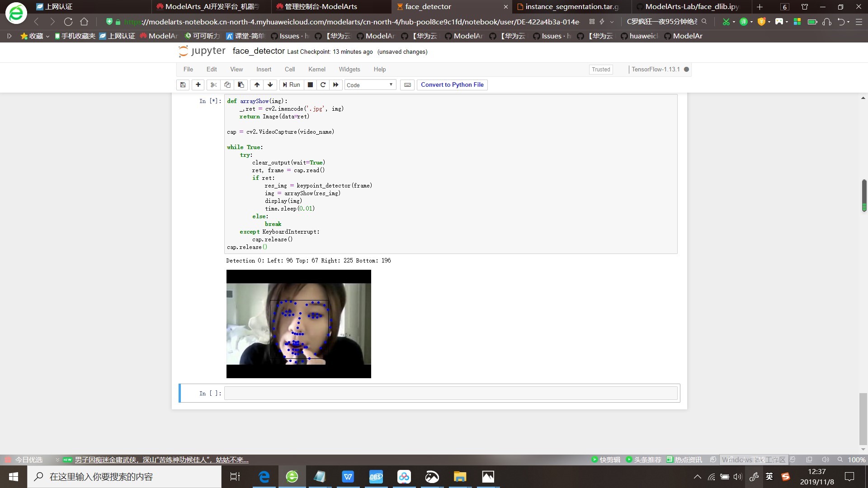Screen dimensions: 868x488
Task: Paste cells with the clipboard icon
Action: pos(241,84)
